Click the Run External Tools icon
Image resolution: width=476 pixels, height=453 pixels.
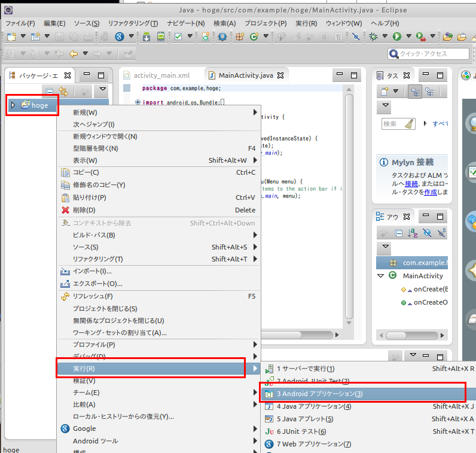(x=421, y=37)
